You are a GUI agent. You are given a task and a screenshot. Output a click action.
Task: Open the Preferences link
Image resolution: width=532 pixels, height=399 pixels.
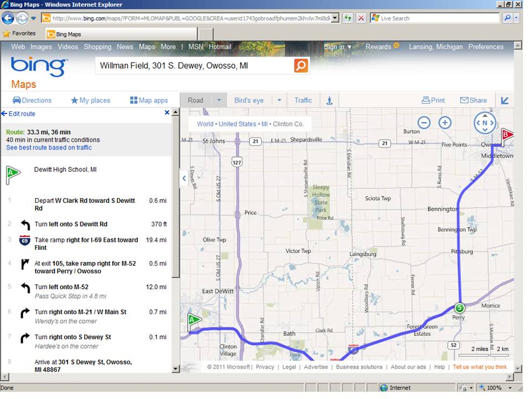486,47
